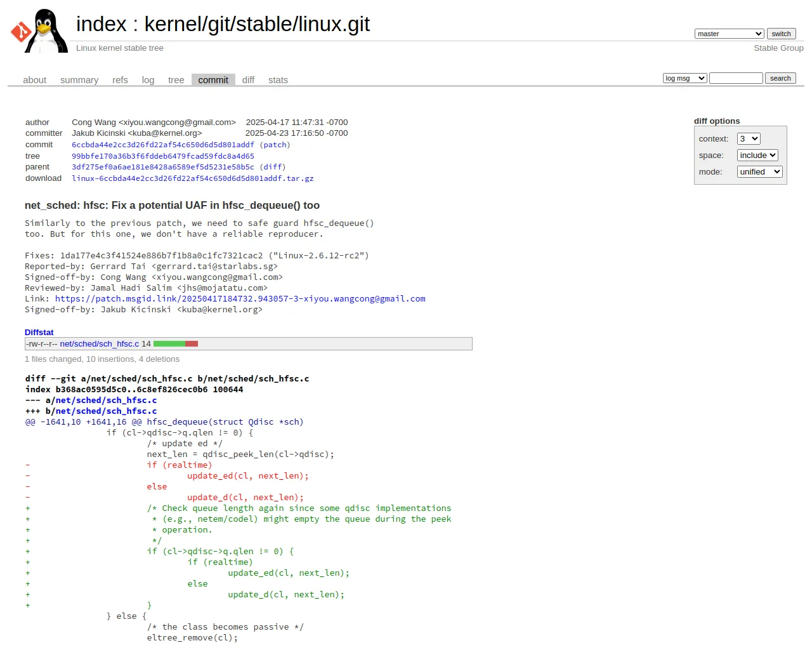
Task: Focus the search text field
Action: point(736,78)
